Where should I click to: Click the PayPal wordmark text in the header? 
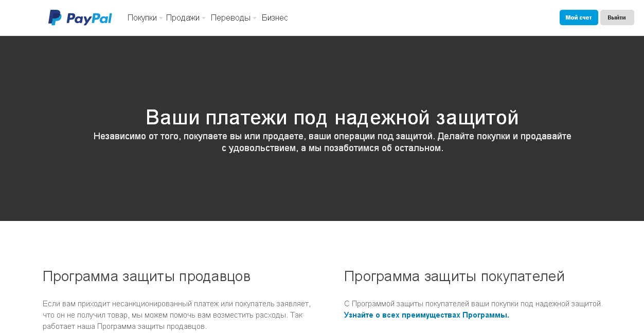89,18
